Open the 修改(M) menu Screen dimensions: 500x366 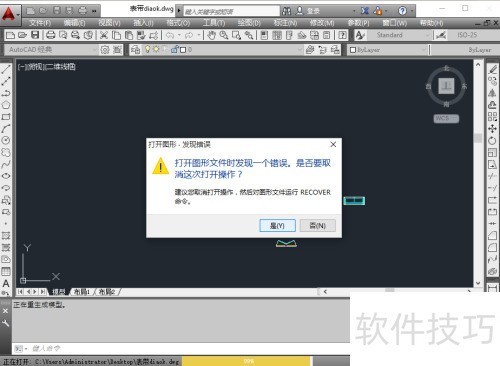(x=322, y=23)
